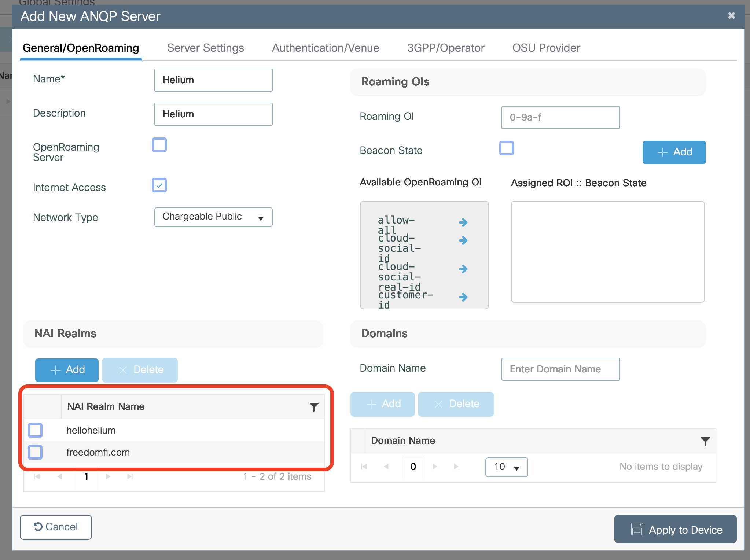750x560 pixels.
Task: Uncheck the Internet Access checkbox
Action: 159,185
